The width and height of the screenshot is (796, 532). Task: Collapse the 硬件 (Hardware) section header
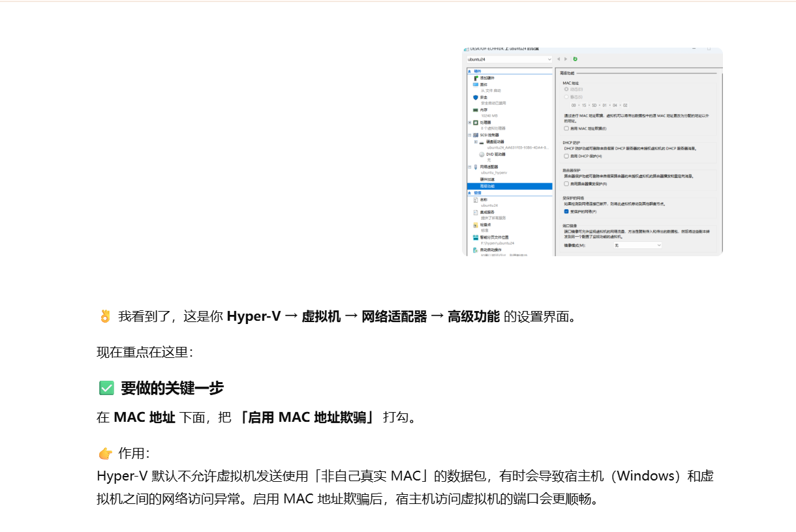(x=469, y=70)
